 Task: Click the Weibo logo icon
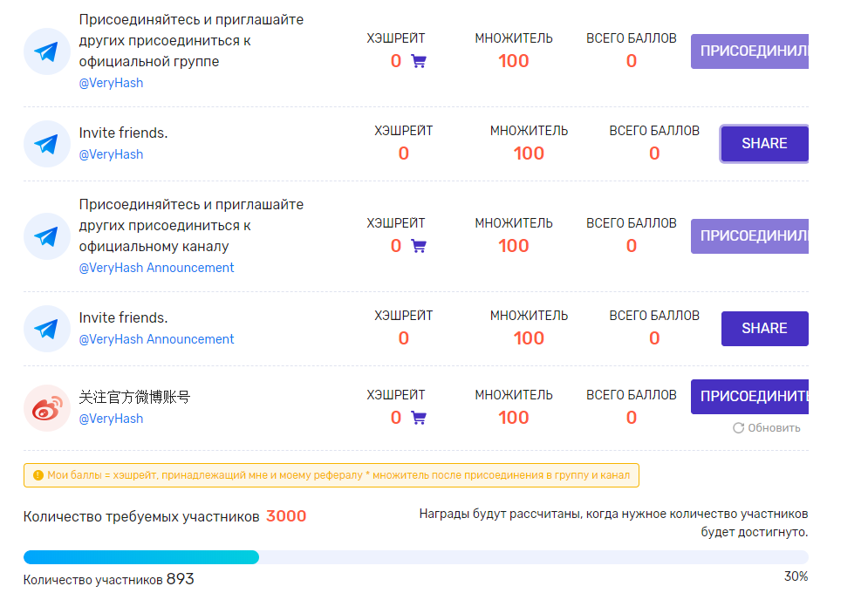point(47,408)
